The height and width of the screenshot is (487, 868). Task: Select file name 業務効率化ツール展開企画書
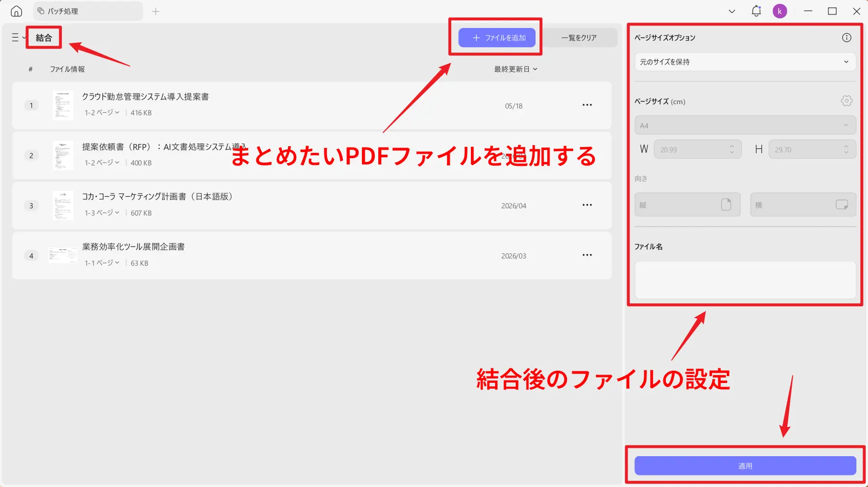133,246
